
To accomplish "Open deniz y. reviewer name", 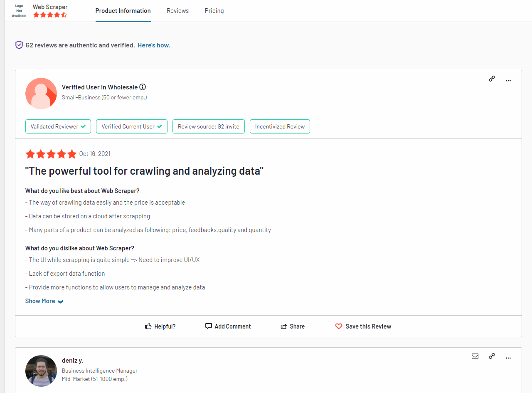I will point(73,361).
